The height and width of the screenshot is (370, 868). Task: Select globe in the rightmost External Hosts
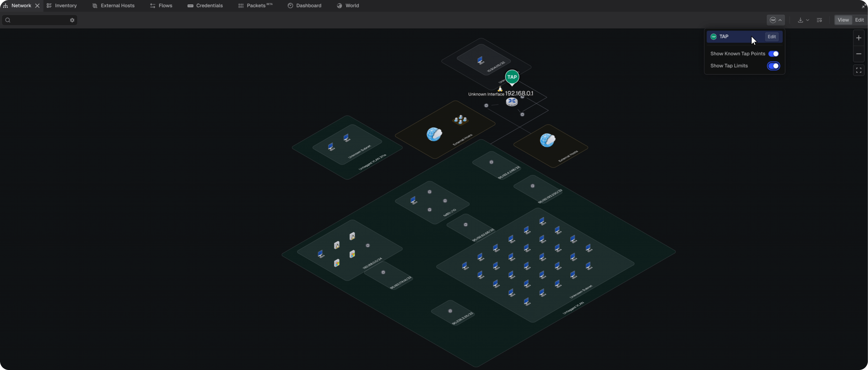tap(548, 140)
